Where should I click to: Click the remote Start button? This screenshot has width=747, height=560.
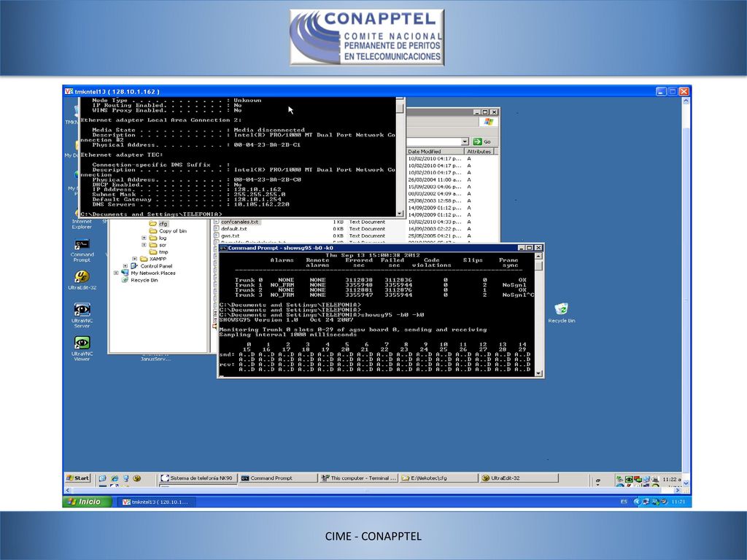click(x=77, y=478)
